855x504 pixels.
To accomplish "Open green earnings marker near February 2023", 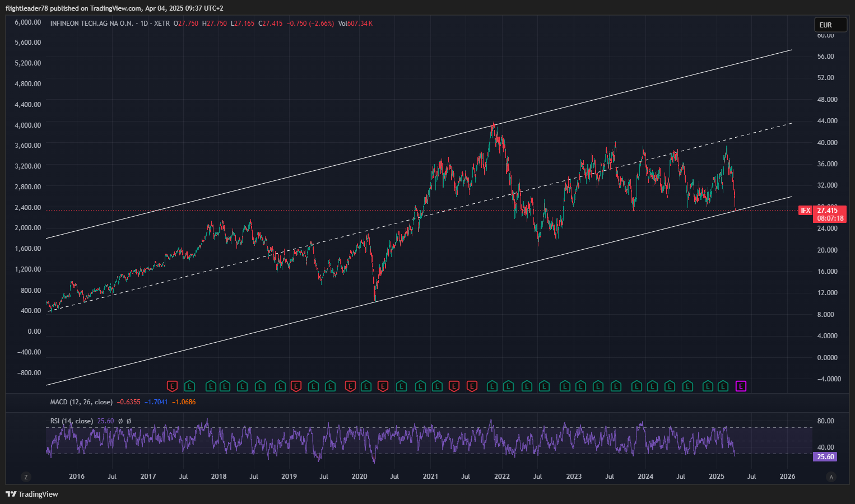I will 580,386.
